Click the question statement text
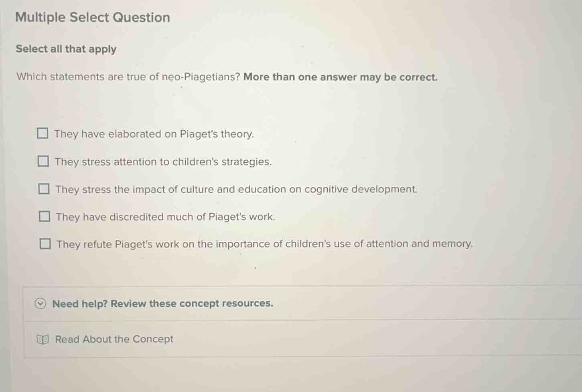The width and height of the screenshot is (582, 392). click(226, 77)
